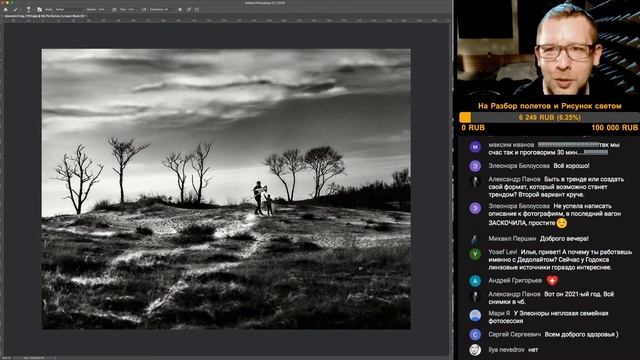640x360 pixels.
Task: Click the username 'Сергей Сергеевич'
Action: tap(514, 334)
